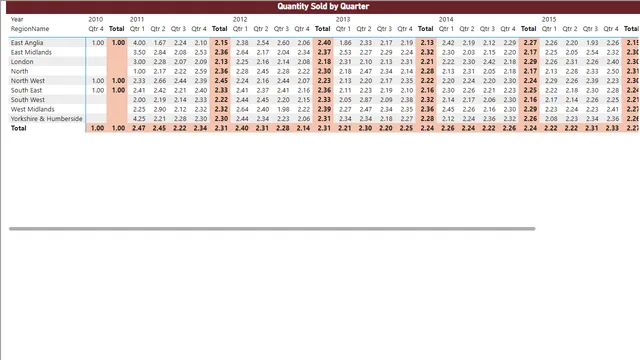The width and height of the screenshot is (640, 360).
Task: Click North West 2010 Total value '1.00'
Action: (x=118, y=81)
